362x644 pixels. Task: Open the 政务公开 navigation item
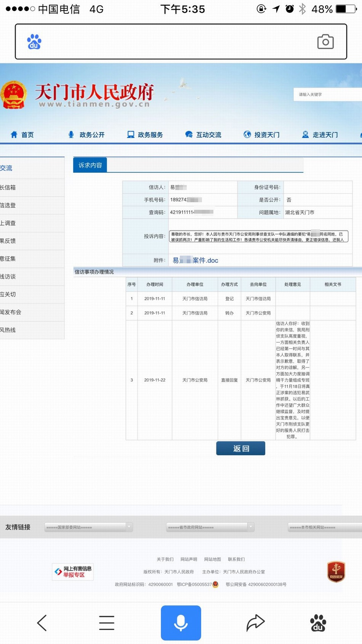tap(92, 135)
